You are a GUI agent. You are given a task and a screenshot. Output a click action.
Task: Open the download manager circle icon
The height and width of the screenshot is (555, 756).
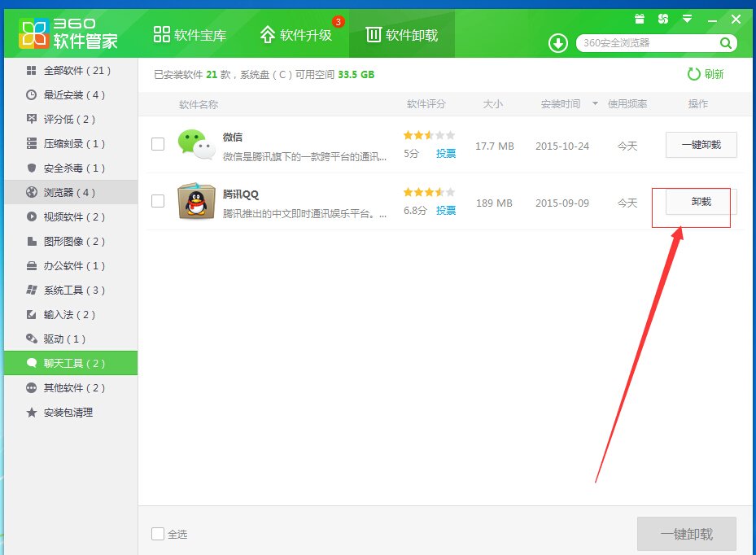(557, 42)
